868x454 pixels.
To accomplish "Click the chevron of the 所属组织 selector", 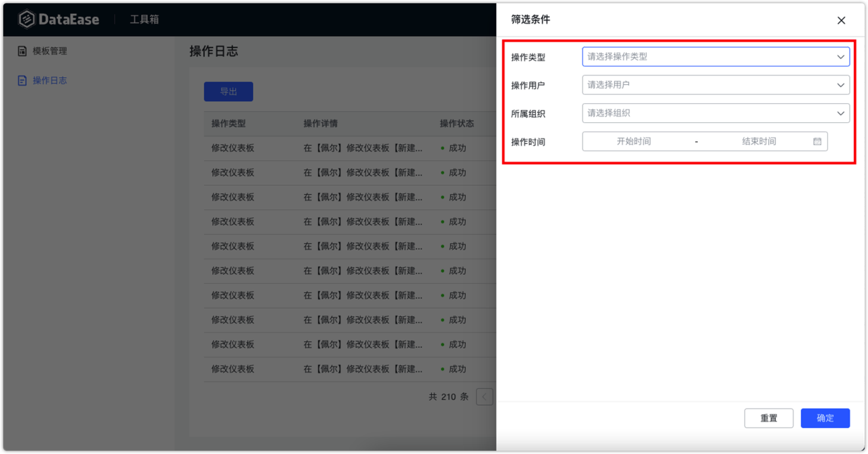I will pyautogui.click(x=842, y=113).
